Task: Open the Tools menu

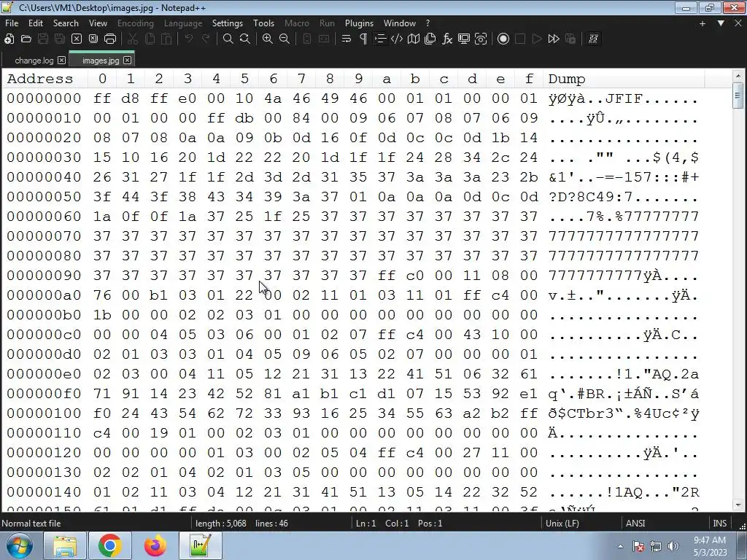Action: coord(263,23)
